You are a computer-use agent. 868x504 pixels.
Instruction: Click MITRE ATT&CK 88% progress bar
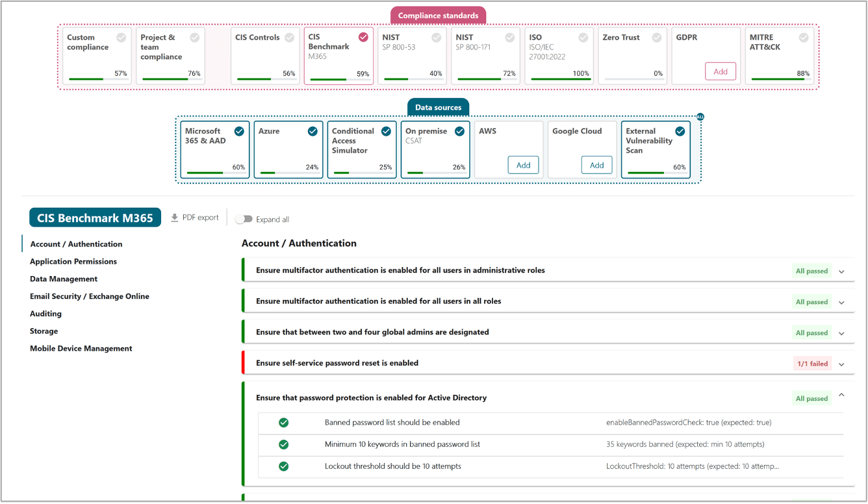tap(781, 79)
